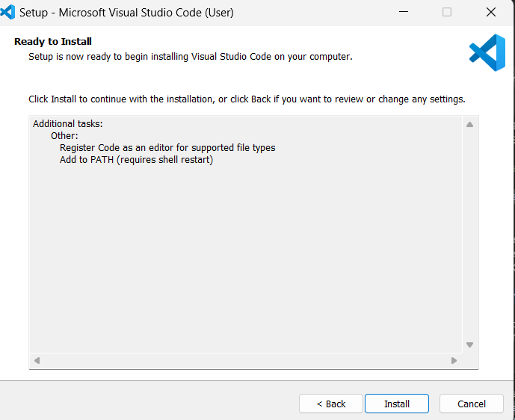This screenshot has height=420, width=515.
Task: Click the right arrow of horizontal scrollbar
Action: (x=454, y=360)
